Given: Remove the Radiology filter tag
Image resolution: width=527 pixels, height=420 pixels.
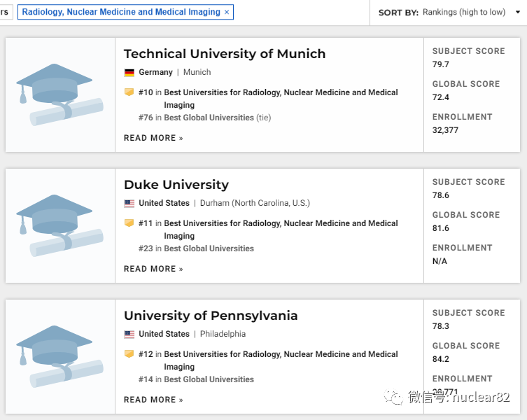Looking at the screenshot, I should (227, 13).
